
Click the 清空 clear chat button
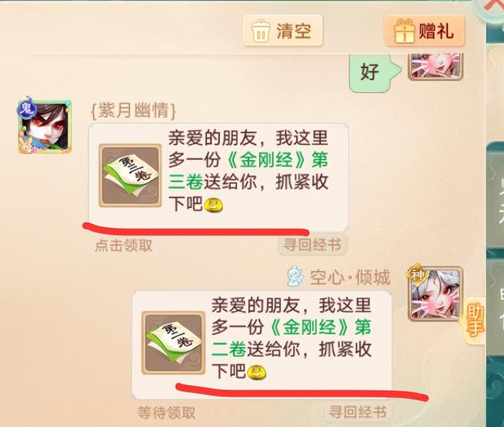283,31
